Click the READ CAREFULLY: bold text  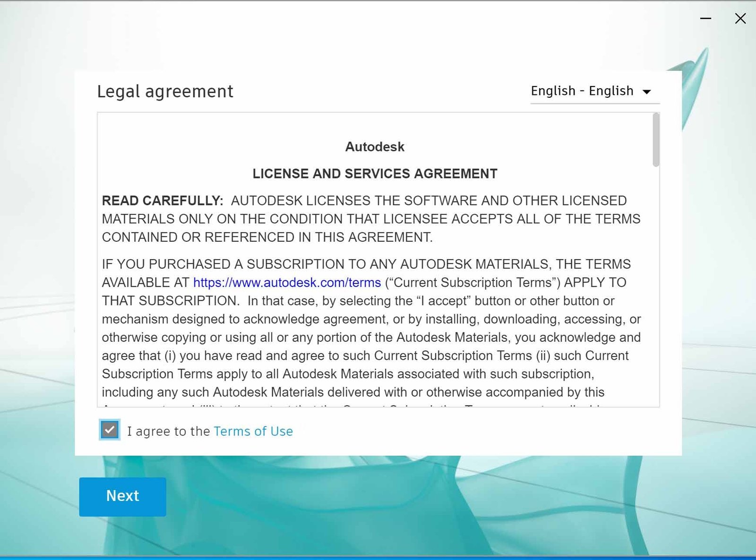(x=163, y=201)
